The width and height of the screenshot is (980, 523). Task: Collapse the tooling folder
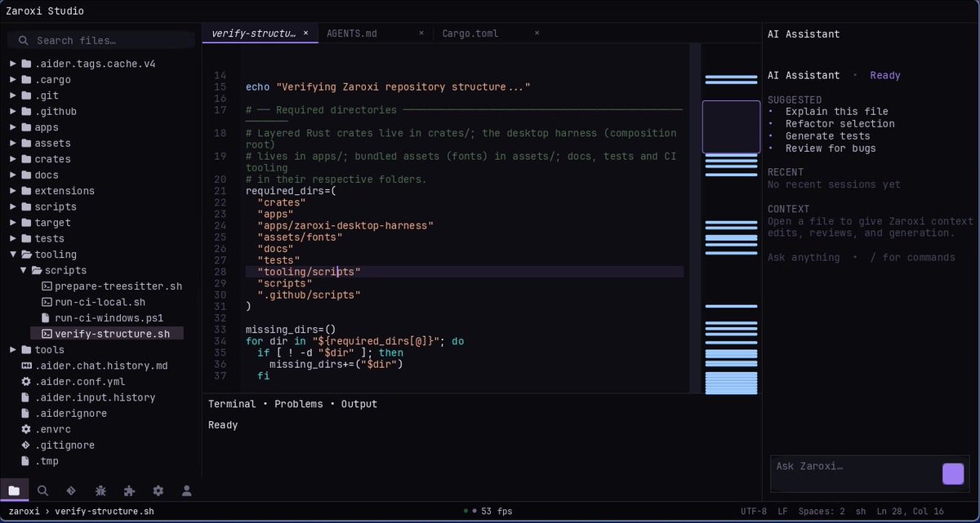pos(13,255)
